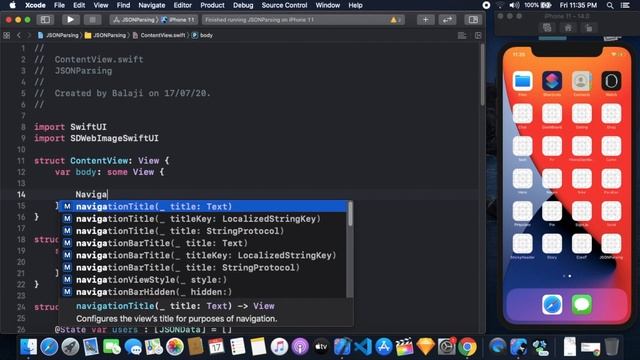Select navigationBarHidden(_ hidden:) completion
This screenshot has height=360, width=640.
pos(203,292)
